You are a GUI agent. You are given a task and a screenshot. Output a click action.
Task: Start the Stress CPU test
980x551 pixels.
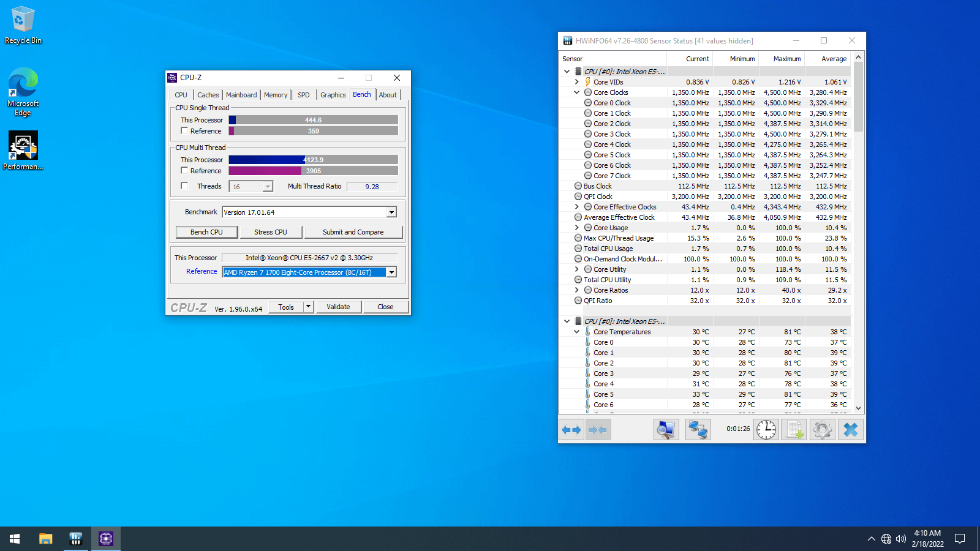(271, 232)
